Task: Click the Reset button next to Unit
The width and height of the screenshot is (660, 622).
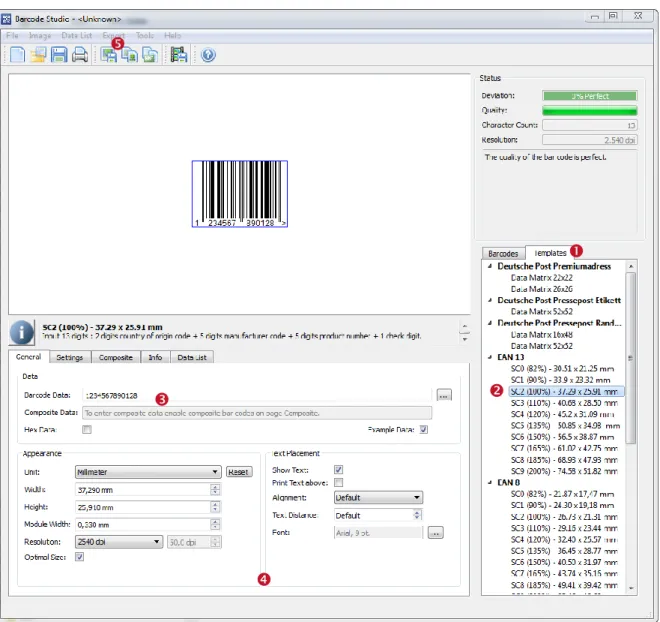Action: coord(238,472)
